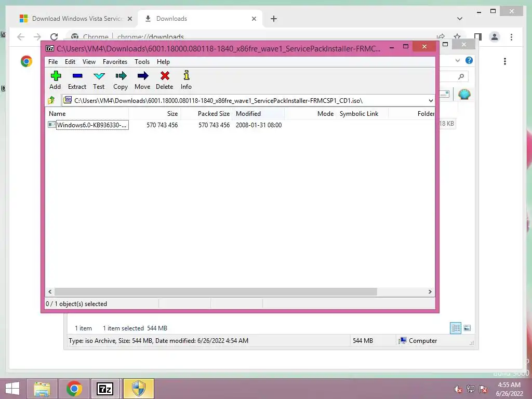Screen dimensions: 532x399
Task: Sort by Symbolic Link column header
Action: [362, 114]
